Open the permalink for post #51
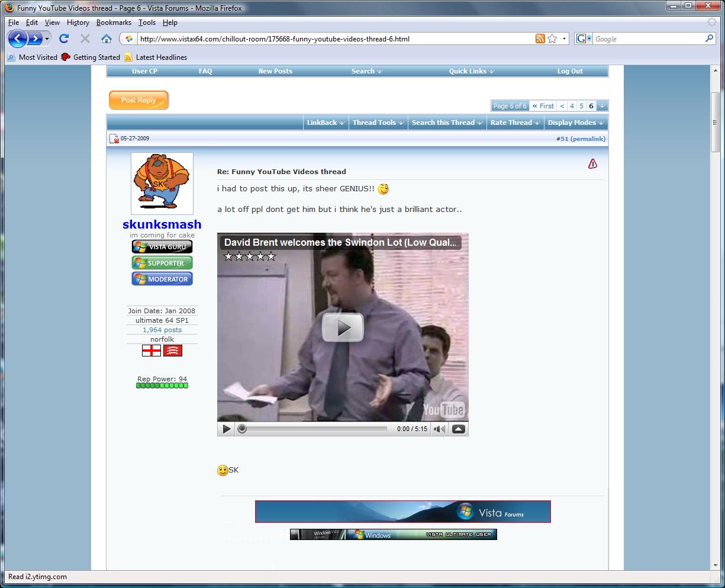 click(588, 139)
